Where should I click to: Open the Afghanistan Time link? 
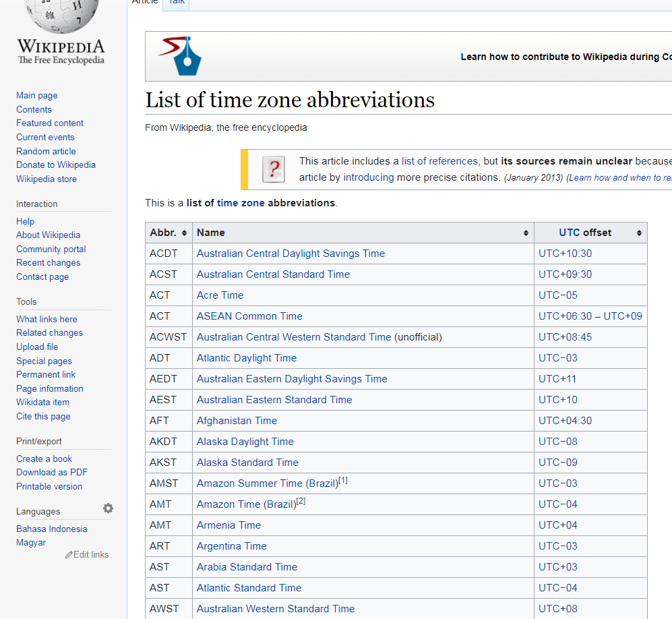[237, 421]
